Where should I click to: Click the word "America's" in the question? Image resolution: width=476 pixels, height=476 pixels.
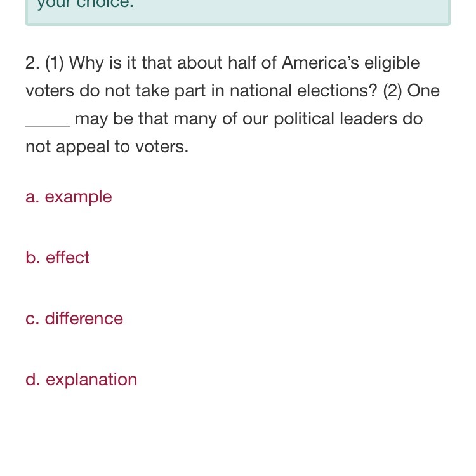click(x=321, y=63)
